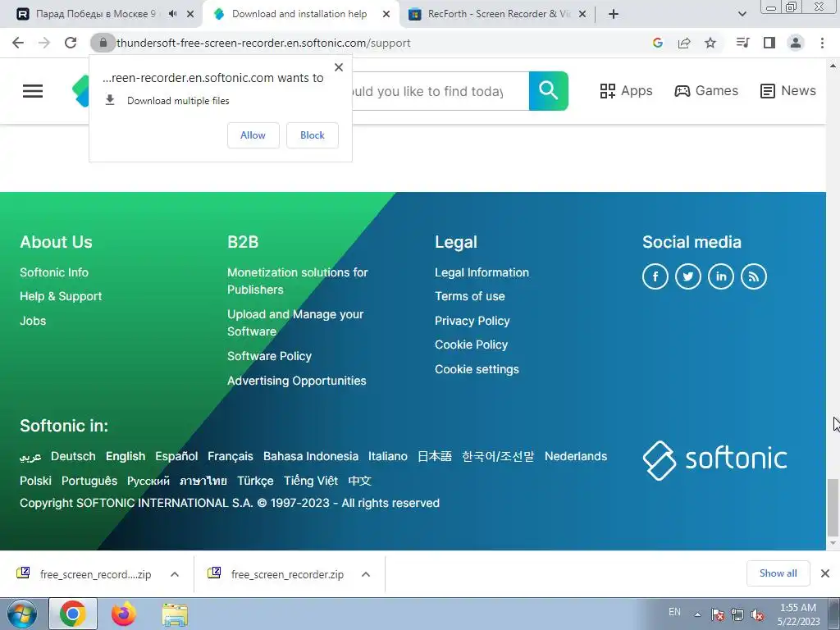This screenshot has width=840, height=630.
Task: Open Softonic LinkedIn page
Action: [721, 276]
